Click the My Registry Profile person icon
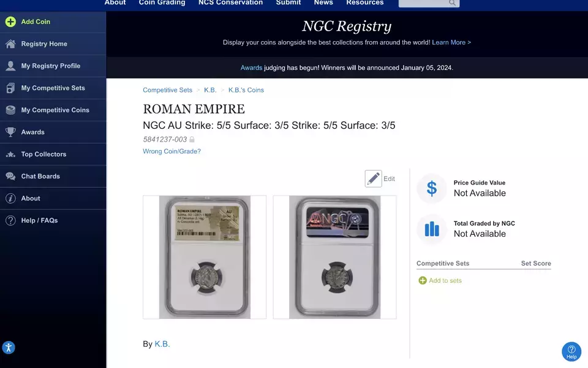This screenshot has width=588, height=368. (10, 66)
